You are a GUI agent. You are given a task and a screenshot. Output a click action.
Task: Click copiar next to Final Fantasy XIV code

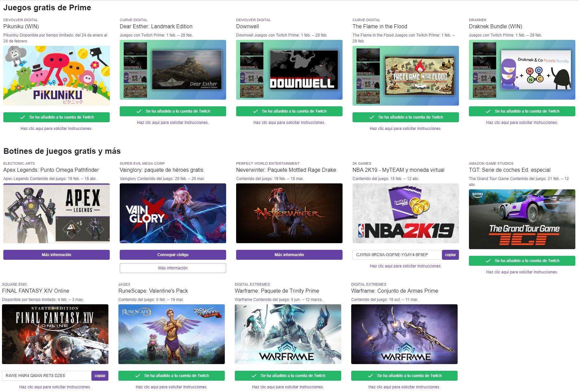[100, 376]
